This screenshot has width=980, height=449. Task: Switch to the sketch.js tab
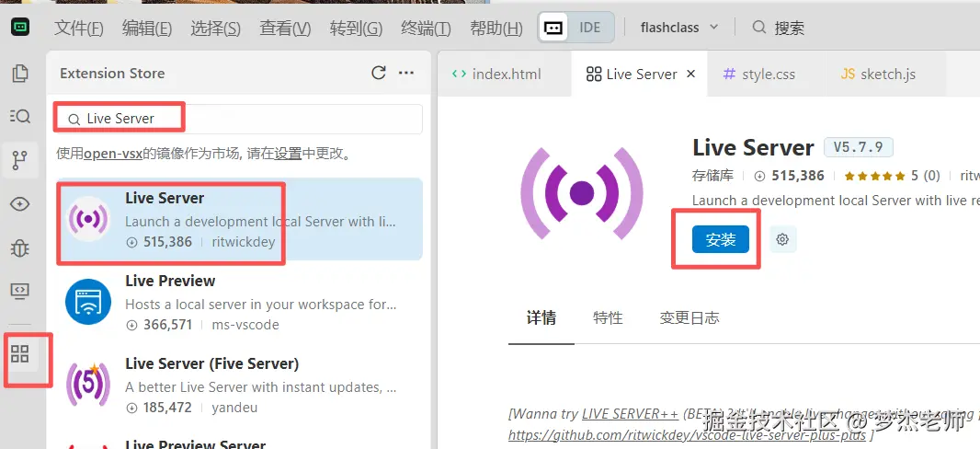[x=884, y=74]
